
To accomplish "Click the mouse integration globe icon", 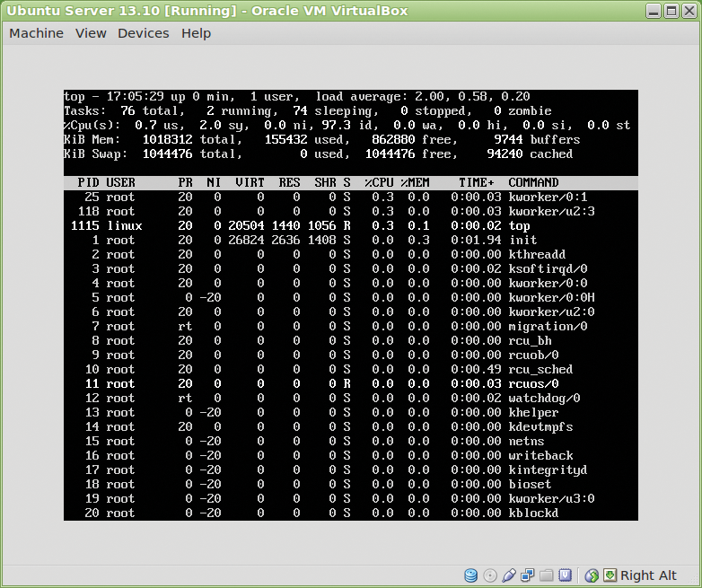I will (592, 575).
